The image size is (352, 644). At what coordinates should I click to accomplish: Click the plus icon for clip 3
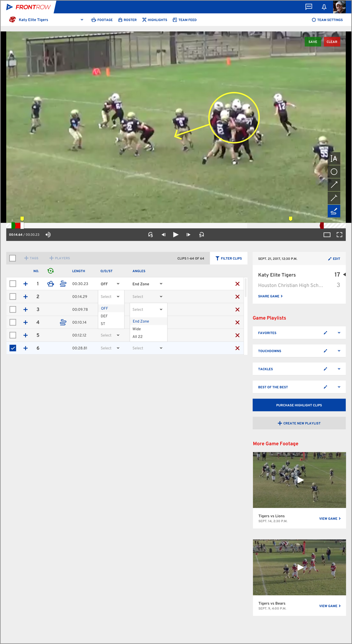(25, 309)
